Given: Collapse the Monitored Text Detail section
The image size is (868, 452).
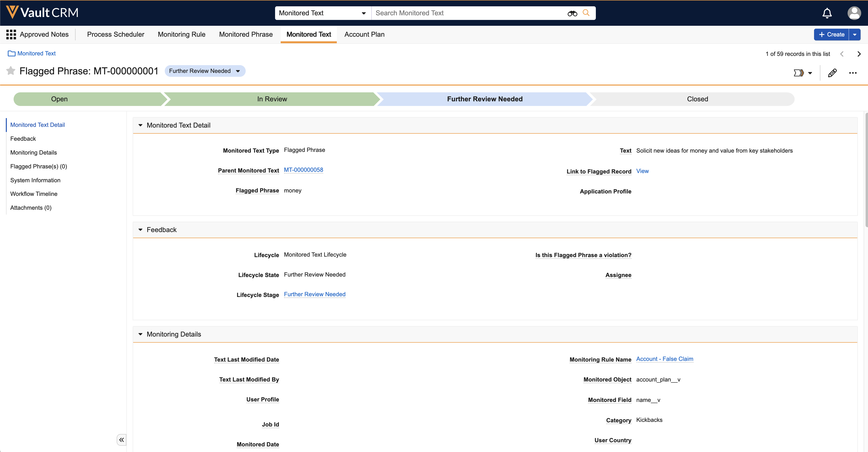Looking at the screenshot, I should (x=140, y=125).
